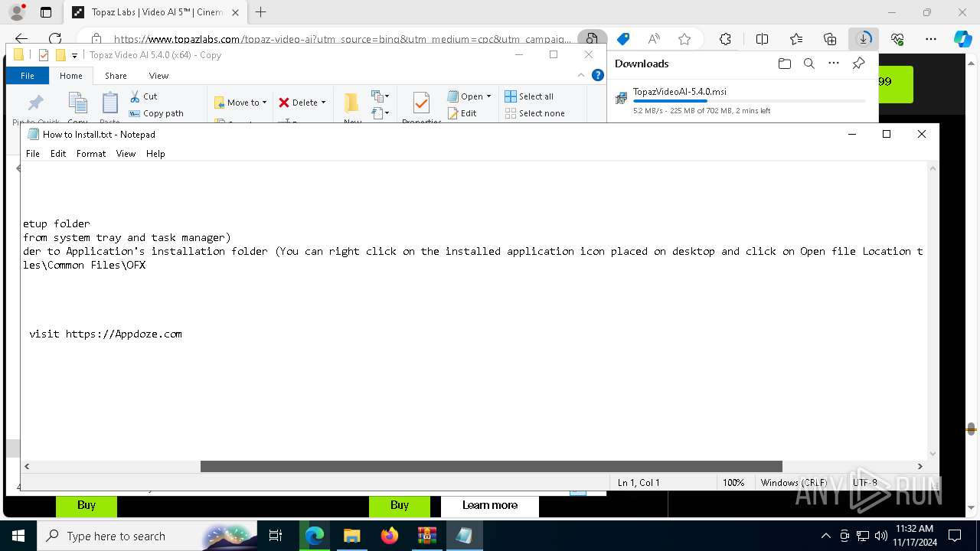Refresh the Topaz Labs page
980x551 pixels.
pos(55,39)
